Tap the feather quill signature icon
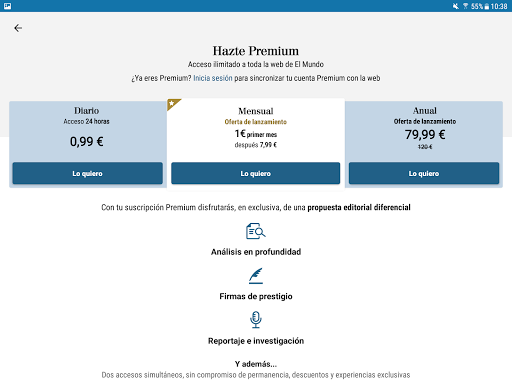 [x=256, y=276]
